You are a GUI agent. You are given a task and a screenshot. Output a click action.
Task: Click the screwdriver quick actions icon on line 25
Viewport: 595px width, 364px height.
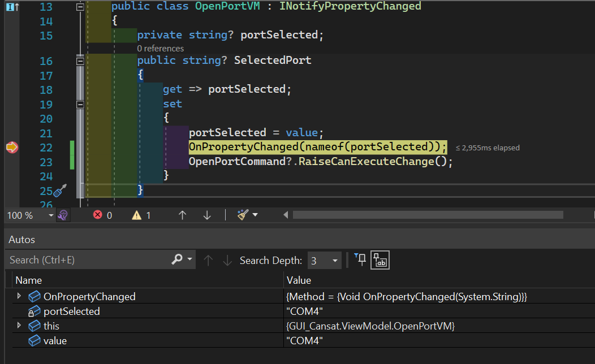coord(60,190)
